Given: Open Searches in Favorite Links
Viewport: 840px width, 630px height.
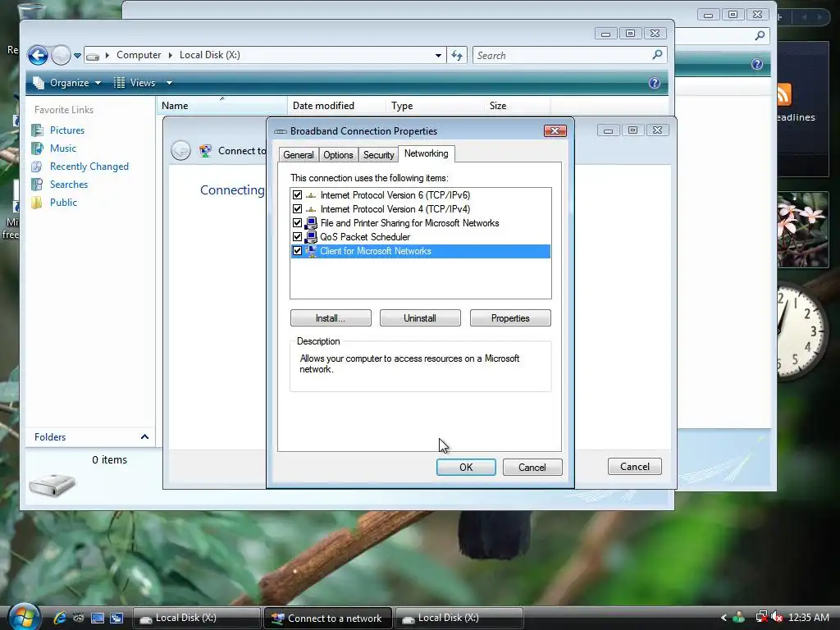Looking at the screenshot, I should click(x=69, y=185).
